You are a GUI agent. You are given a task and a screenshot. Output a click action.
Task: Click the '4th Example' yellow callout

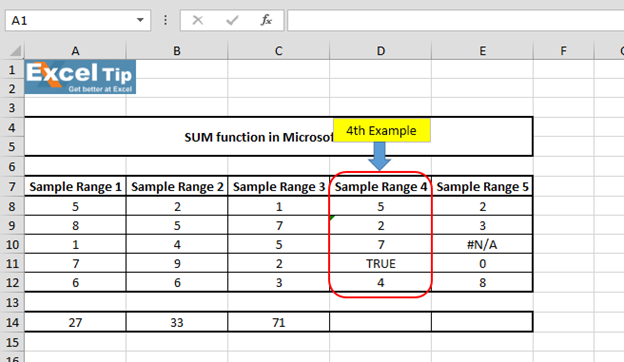click(382, 130)
